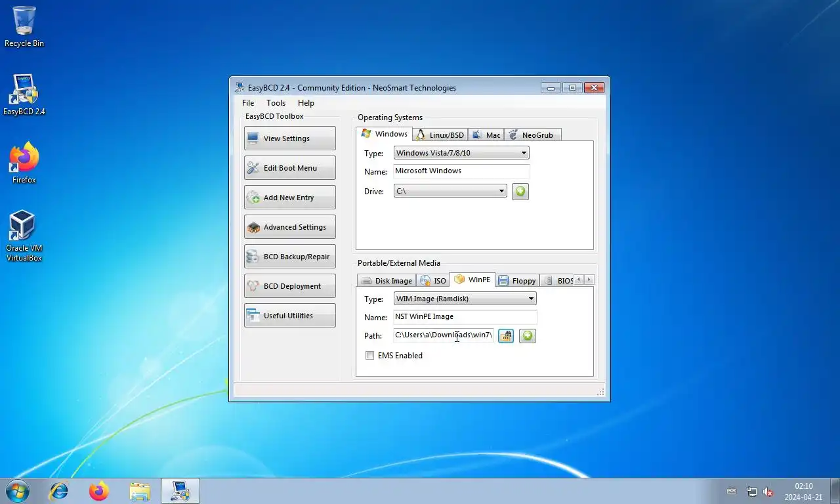This screenshot has width=840, height=504.
Task: Click the Microsoft Windows name field
Action: click(x=461, y=171)
